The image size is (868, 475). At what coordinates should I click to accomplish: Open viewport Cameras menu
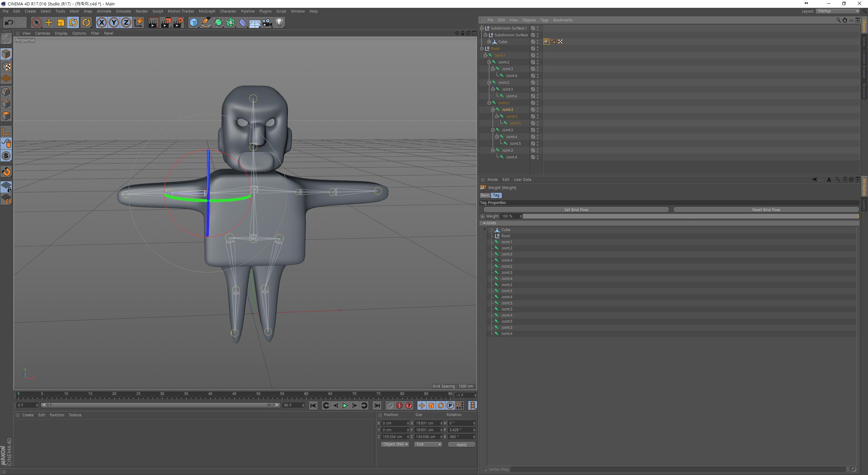tap(42, 33)
